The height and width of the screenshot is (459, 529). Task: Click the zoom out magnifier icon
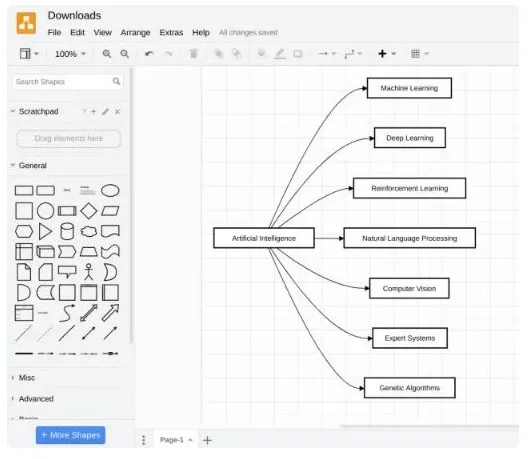pyautogui.click(x=125, y=54)
